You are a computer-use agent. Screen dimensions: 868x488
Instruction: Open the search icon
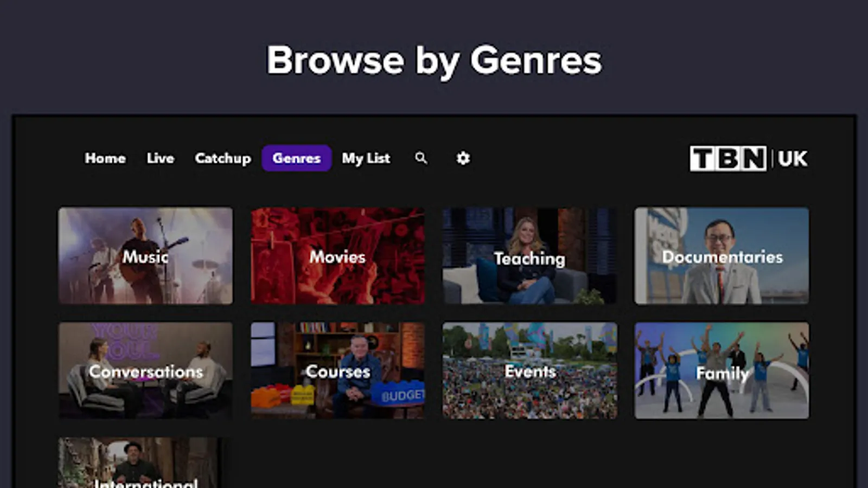[x=421, y=158]
